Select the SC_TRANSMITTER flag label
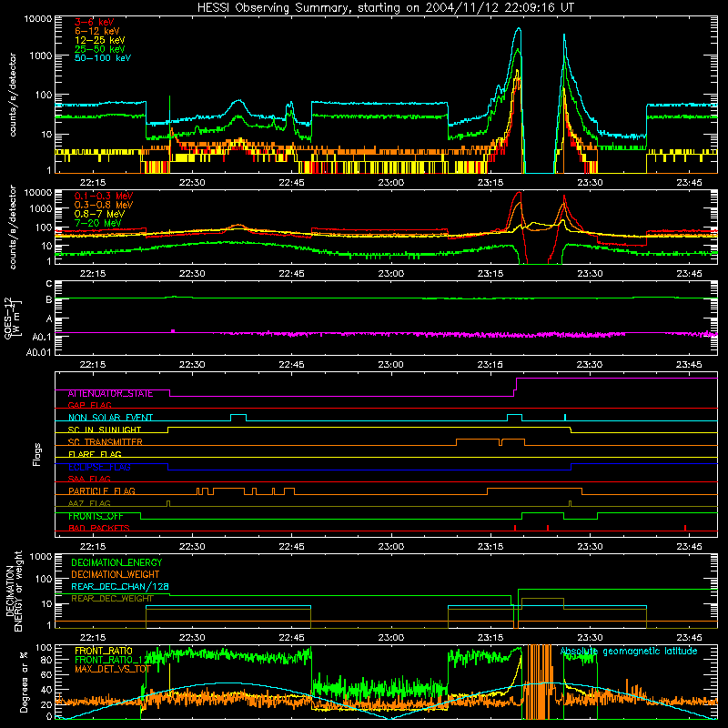This screenshot has height=728, width=728. pos(106,442)
